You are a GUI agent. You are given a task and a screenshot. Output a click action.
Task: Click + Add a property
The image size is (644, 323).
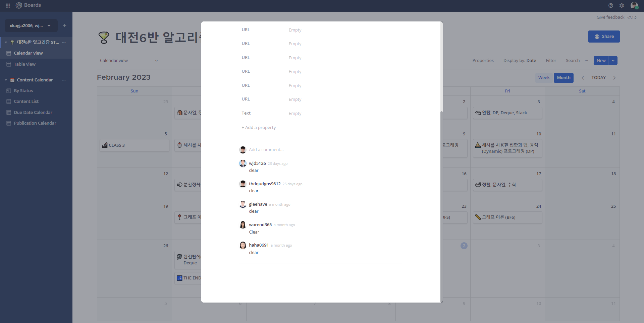259,127
